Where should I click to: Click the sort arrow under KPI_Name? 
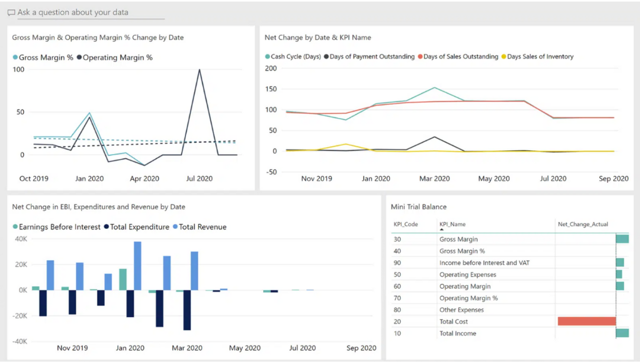[x=442, y=229]
